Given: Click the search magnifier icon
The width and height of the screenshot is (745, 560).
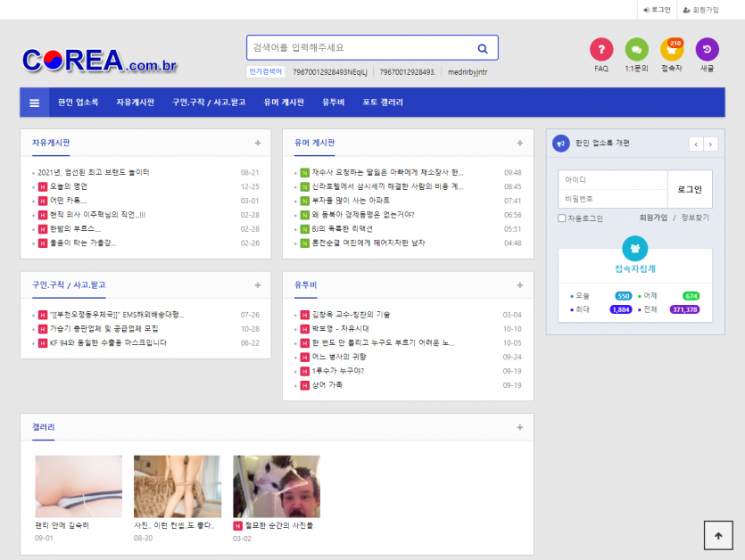Looking at the screenshot, I should (482, 47).
